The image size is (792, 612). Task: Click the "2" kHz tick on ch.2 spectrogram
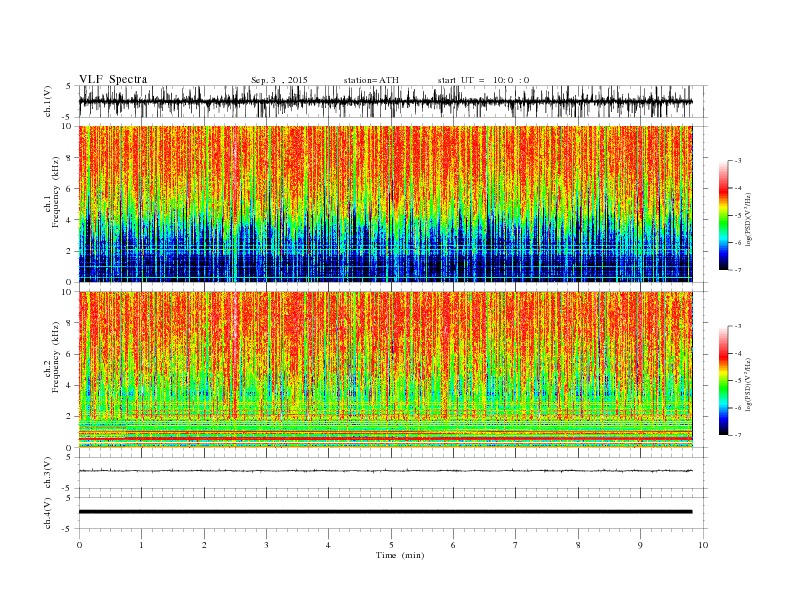pos(70,417)
